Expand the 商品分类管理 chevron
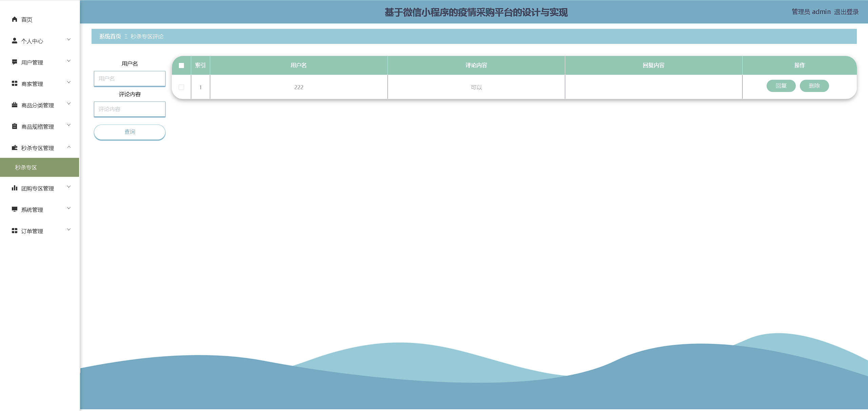This screenshot has width=868, height=411. tap(69, 104)
